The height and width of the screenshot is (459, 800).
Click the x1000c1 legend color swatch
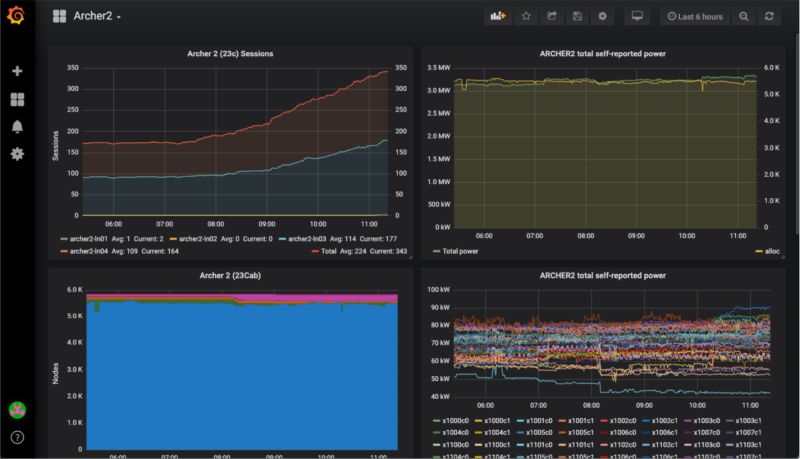tap(479, 421)
